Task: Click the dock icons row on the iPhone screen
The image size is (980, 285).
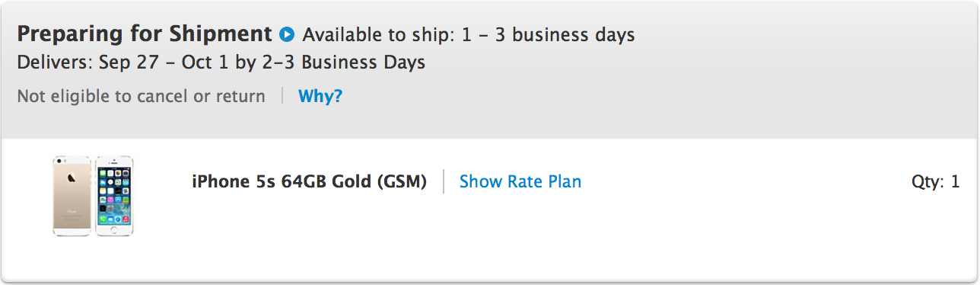Action: (x=114, y=219)
